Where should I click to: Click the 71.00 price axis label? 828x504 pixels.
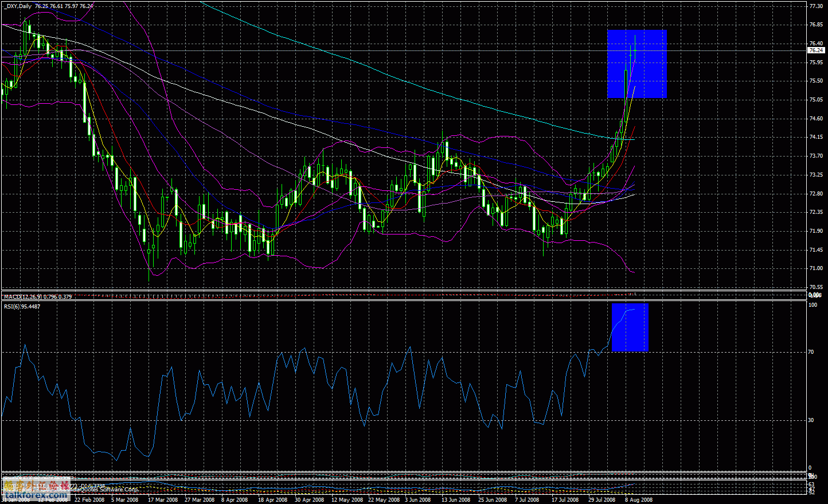815,268
